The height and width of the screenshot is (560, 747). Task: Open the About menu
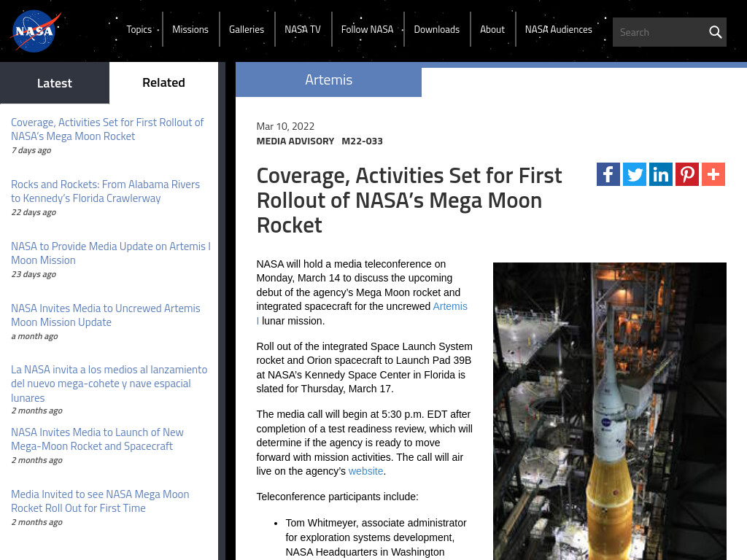click(492, 29)
